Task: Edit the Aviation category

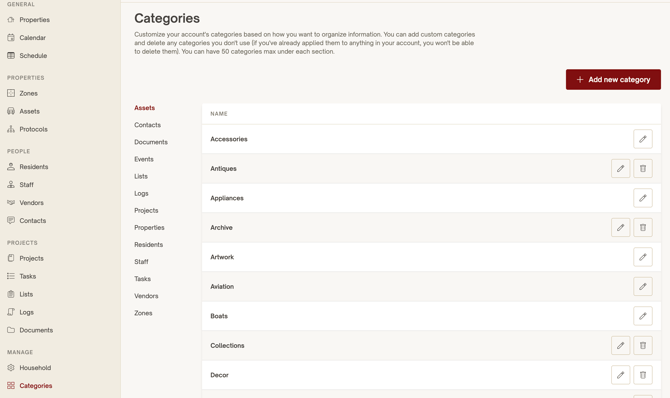Action: [643, 286]
